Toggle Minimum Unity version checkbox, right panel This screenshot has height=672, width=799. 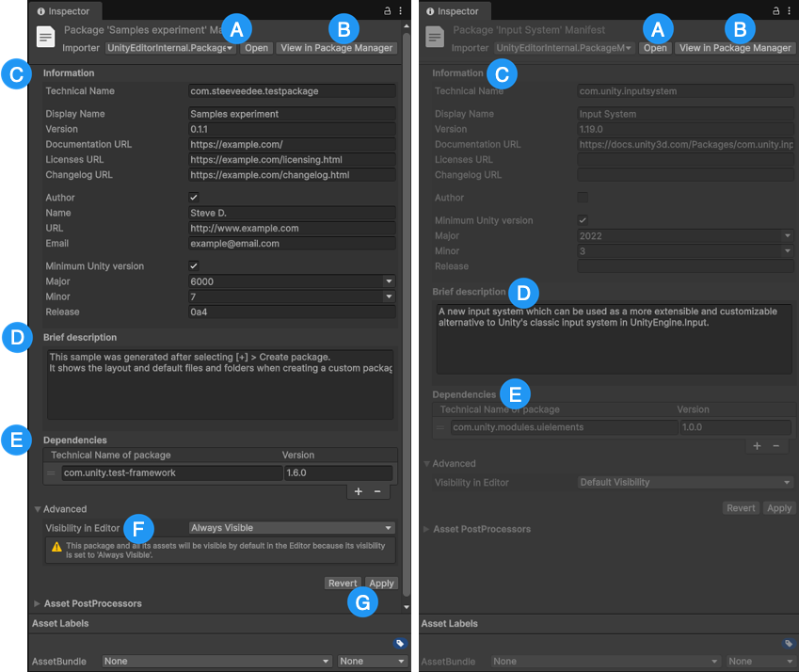click(x=583, y=220)
